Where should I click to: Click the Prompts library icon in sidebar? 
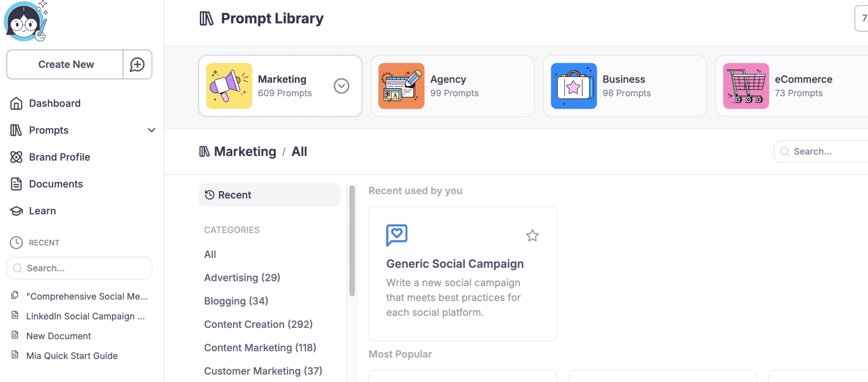[x=16, y=130]
